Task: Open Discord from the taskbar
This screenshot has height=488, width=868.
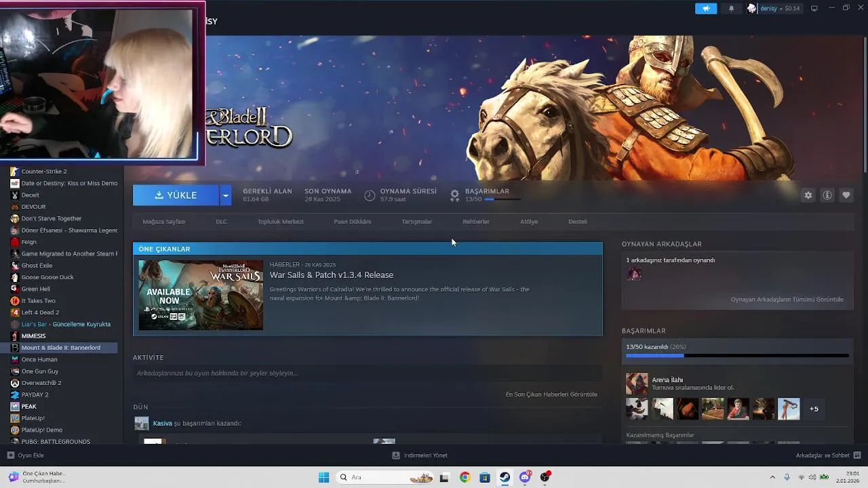Action: (525, 477)
